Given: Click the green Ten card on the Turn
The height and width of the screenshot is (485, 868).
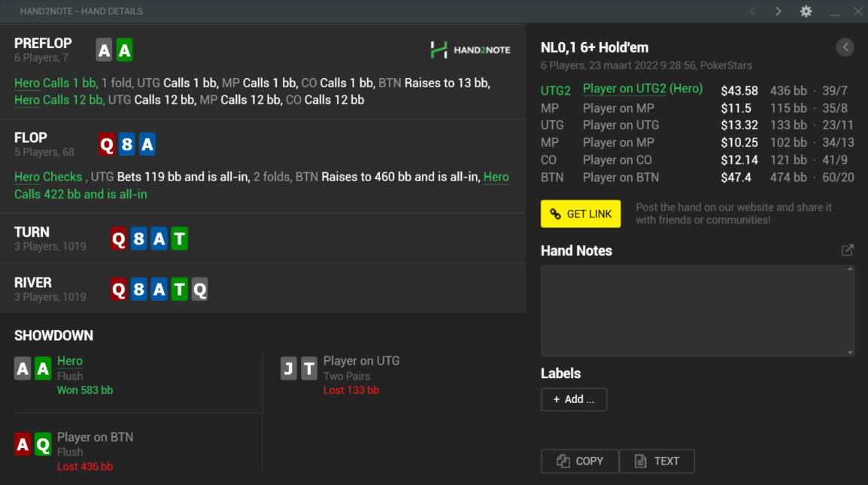Looking at the screenshot, I should click(179, 238).
